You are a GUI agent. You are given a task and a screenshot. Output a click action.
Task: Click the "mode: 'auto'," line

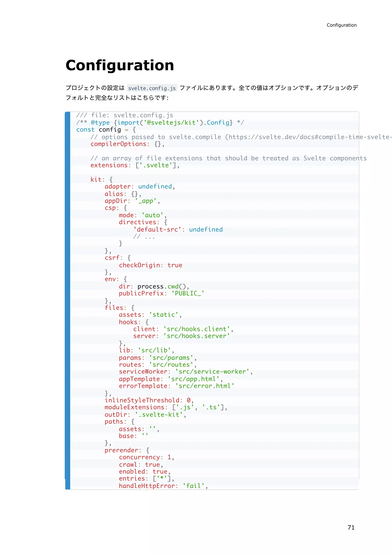pos(143,215)
